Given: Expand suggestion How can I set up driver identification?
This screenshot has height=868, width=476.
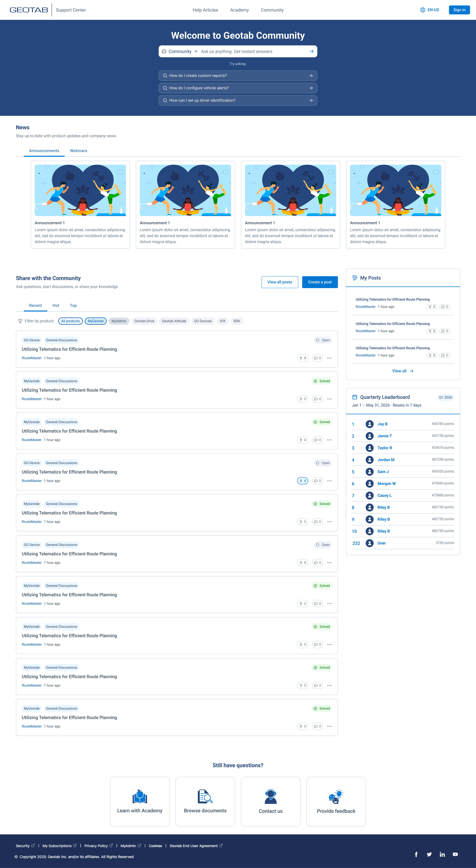Looking at the screenshot, I should click(x=238, y=100).
